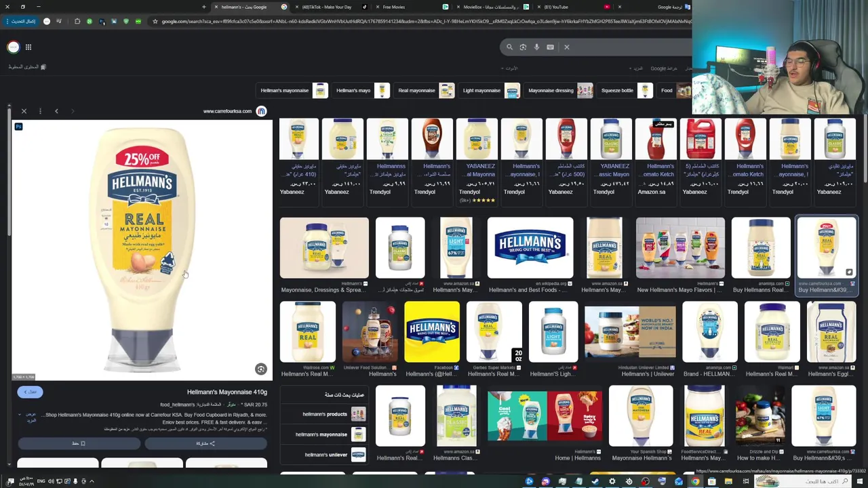Image resolution: width=868 pixels, height=488 pixels.
Task: Close the image preview panel
Action: pos(24,111)
